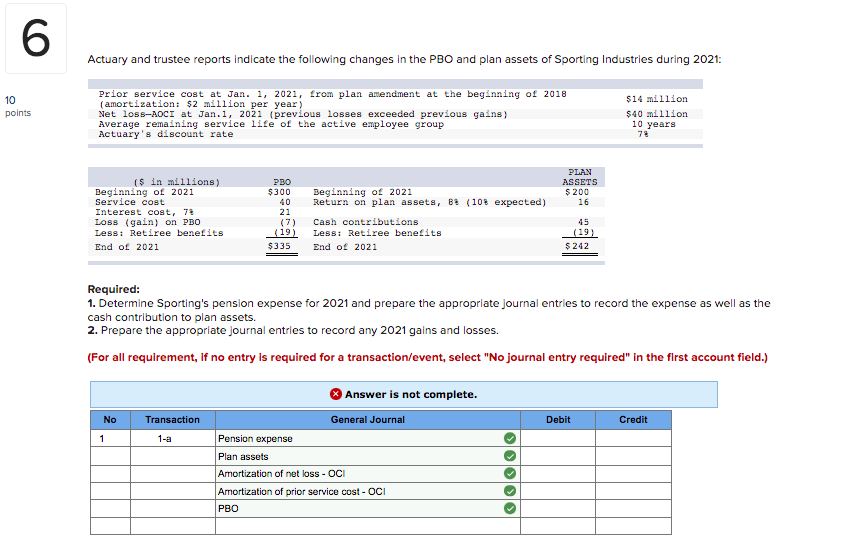Click the Credit cell for Amortization of prior service cost
845x557 pixels.
633,491
